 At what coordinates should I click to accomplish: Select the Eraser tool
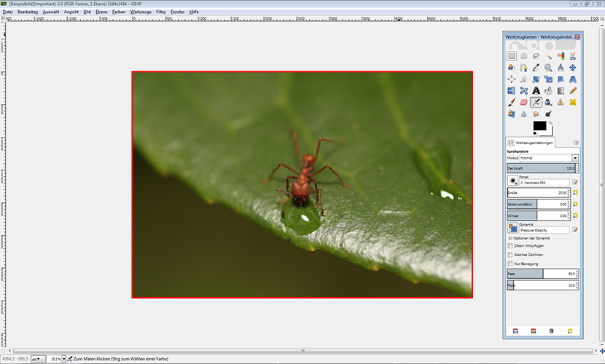tap(523, 102)
